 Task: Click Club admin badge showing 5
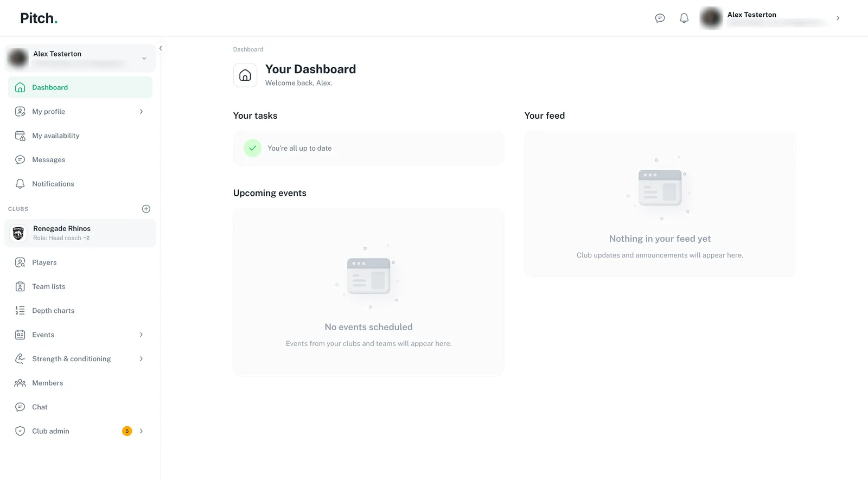tap(127, 431)
